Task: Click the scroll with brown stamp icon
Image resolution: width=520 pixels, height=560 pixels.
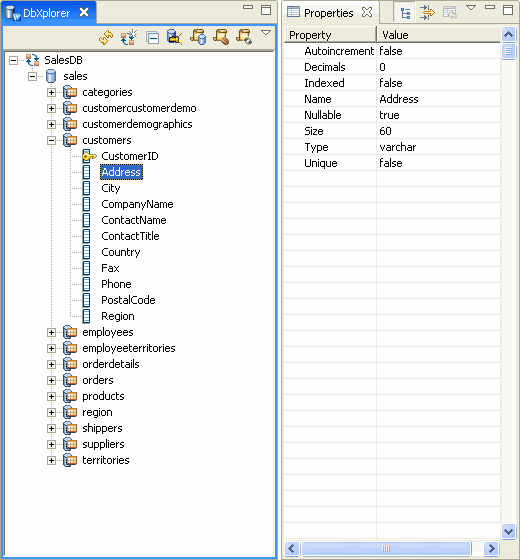Action: click(221, 37)
